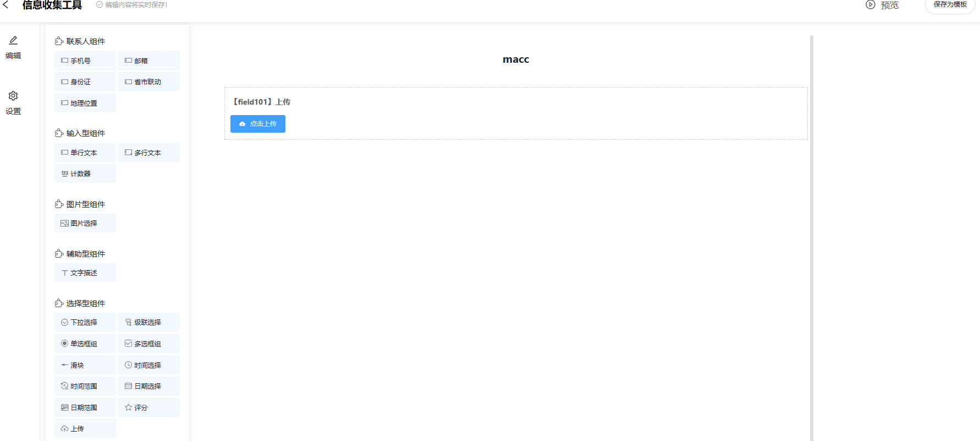Add the 时间范围 component
Image resolution: width=980 pixels, height=441 pixels.
point(85,386)
